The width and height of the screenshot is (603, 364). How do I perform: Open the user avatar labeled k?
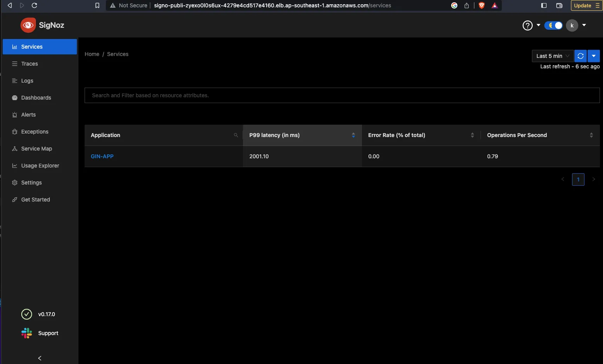[x=572, y=25]
